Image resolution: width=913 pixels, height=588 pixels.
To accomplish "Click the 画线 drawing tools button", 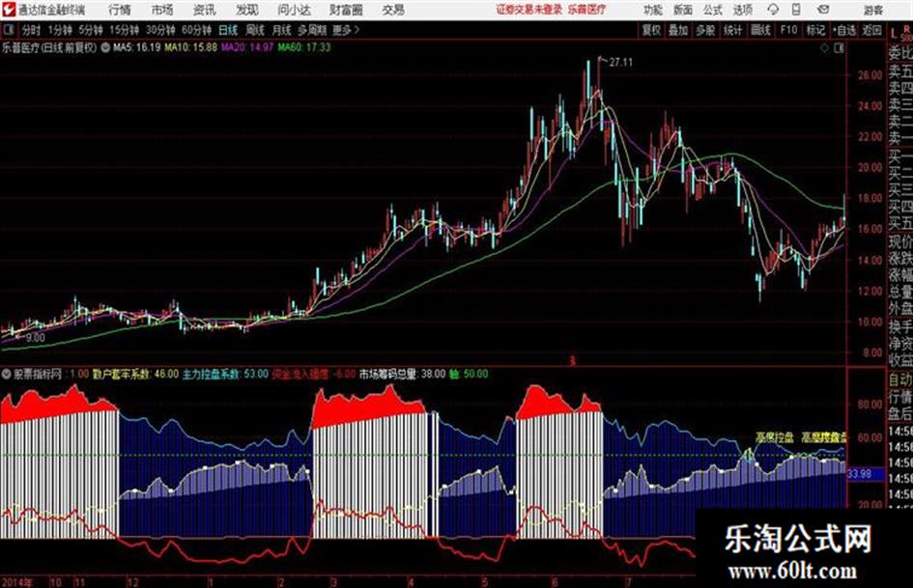I will pos(761,30).
